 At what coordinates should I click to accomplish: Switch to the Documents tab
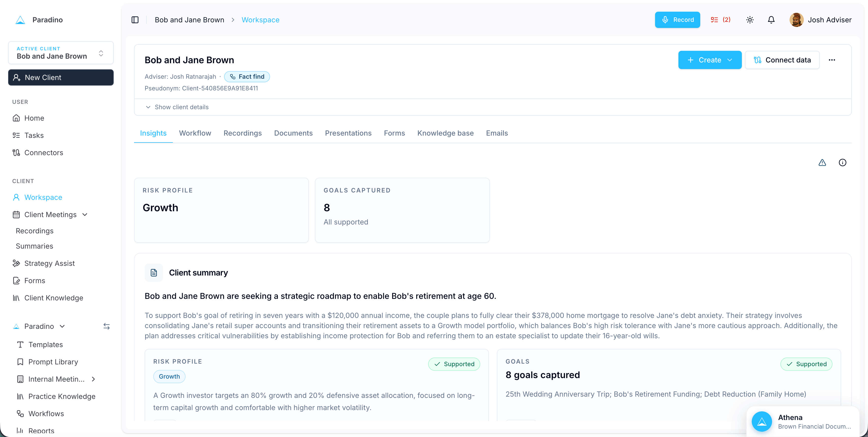pos(293,133)
